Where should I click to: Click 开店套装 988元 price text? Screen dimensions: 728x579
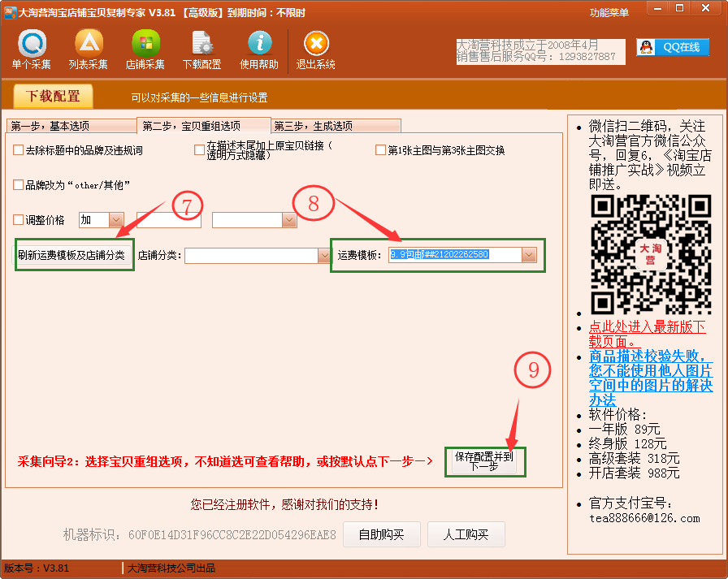tap(635, 473)
